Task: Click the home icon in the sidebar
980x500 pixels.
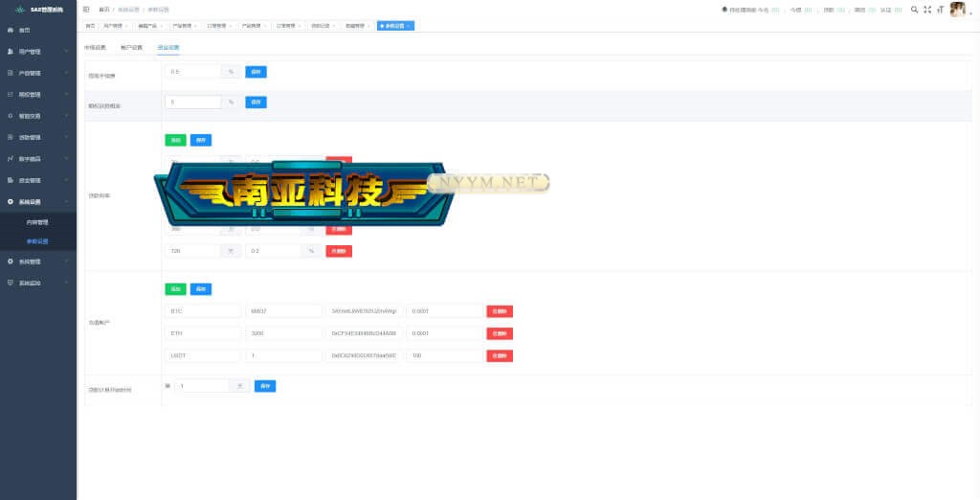Action: 11,31
